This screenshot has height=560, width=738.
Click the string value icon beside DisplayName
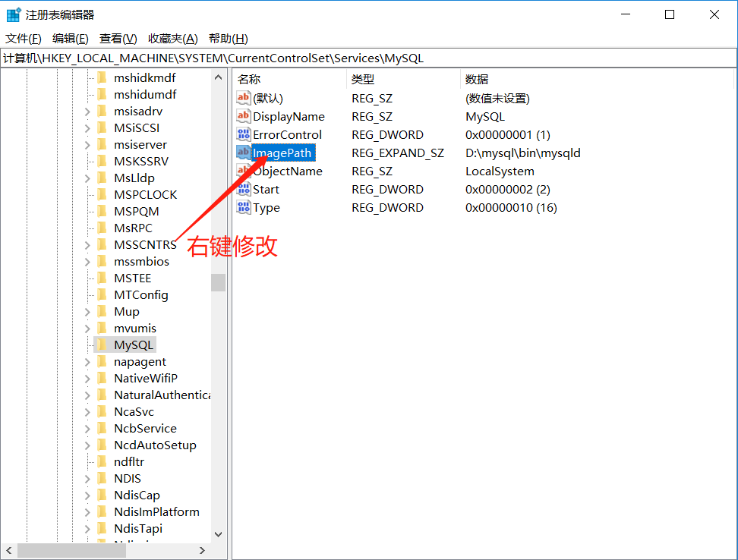[x=242, y=116]
